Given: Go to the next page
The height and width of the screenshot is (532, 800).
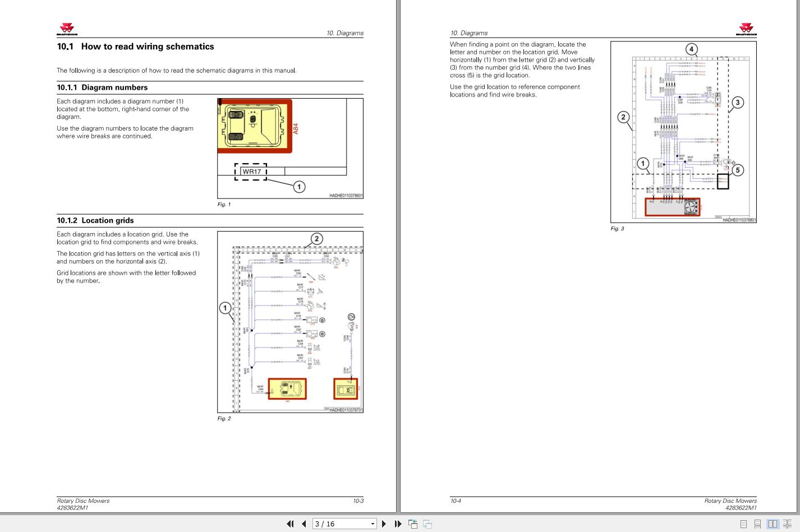Looking at the screenshot, I should pos(384,524).
